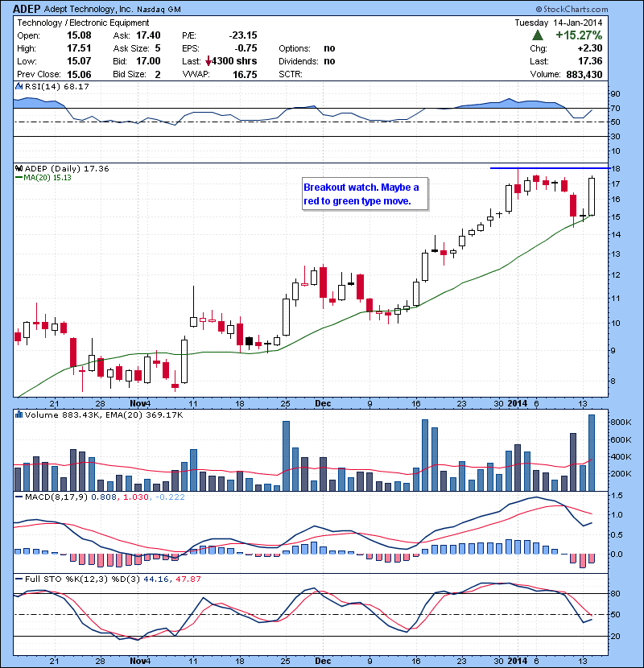The image size is (644, 668).
Task: Click the Technology / Electronic Equipment sector text
Action: pyautogui.click(x=83, y=23)
